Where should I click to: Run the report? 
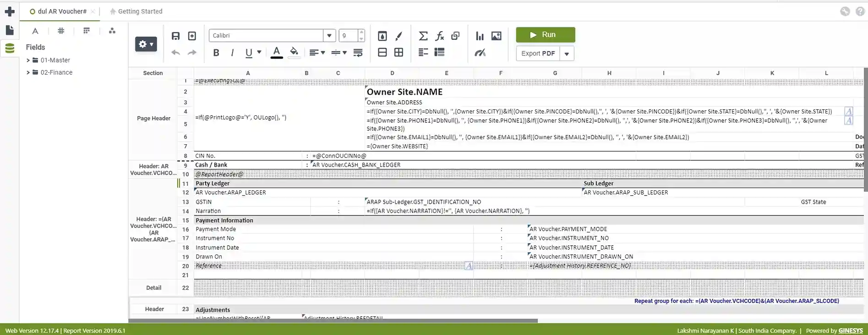(x=546, y=35)
